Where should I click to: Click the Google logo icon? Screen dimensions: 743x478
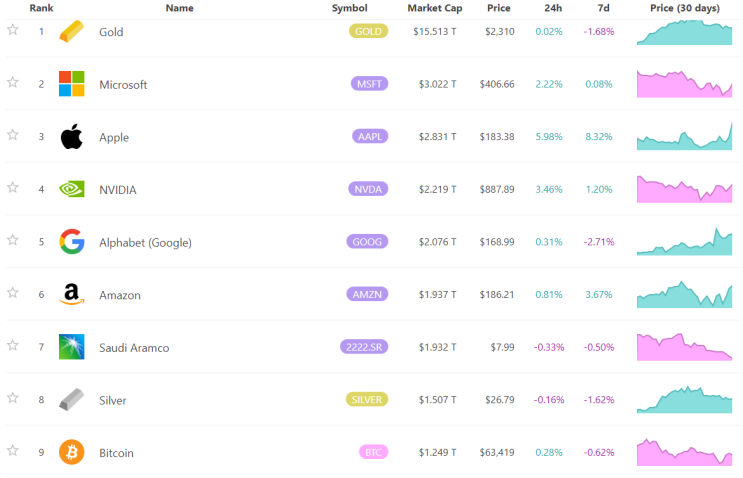pyautogui.click(x=72, y=242)
